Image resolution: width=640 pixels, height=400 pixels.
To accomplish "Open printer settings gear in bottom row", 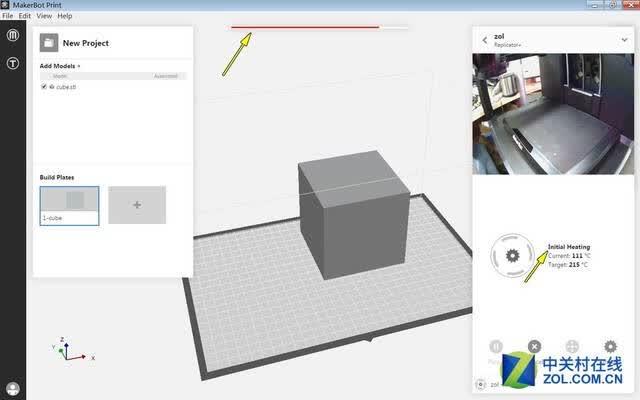I will (x=610, y=347).
